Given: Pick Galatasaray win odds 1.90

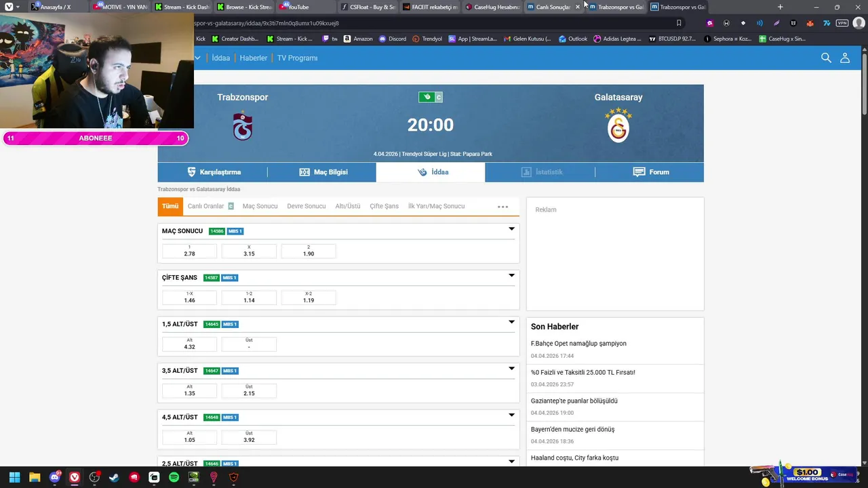Looking at the screenshot, I should tap(309, 251).
